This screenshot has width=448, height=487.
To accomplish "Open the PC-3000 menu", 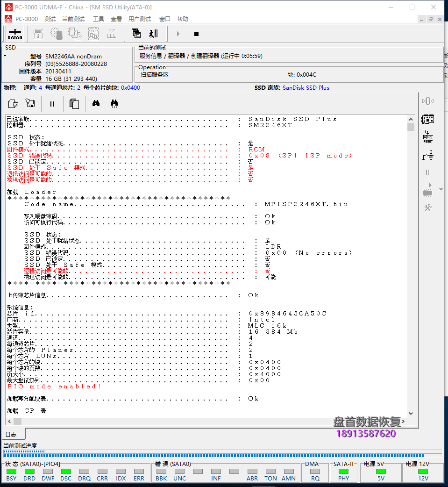I will tap(26, 19).
